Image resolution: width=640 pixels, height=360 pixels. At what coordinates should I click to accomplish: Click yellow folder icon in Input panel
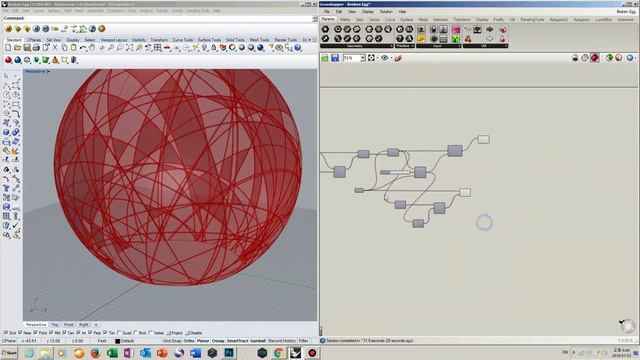tap(421, 39)
